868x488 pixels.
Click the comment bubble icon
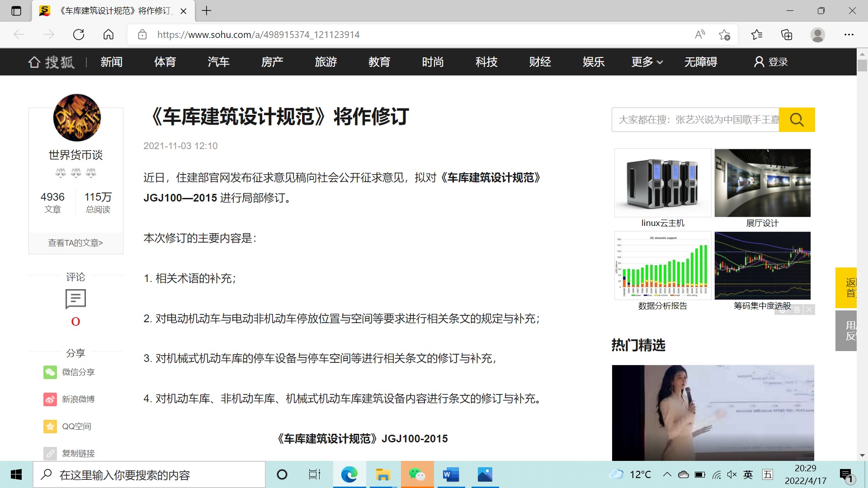[x=75, y=299]
